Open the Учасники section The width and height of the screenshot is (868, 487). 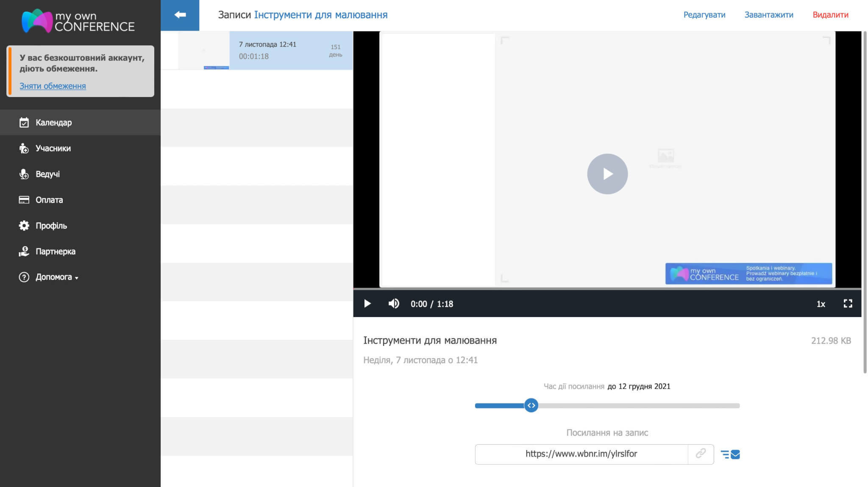click(x=53, y=148)
